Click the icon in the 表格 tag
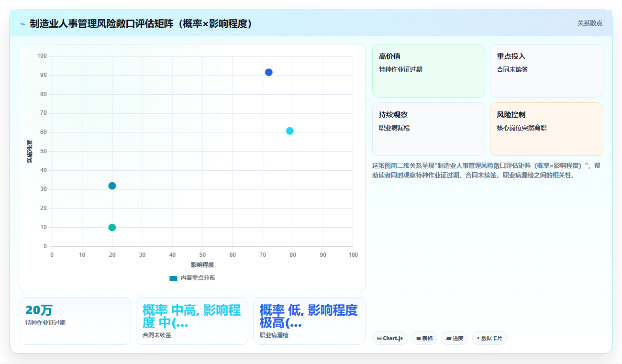622x364 pixels. 419,338
